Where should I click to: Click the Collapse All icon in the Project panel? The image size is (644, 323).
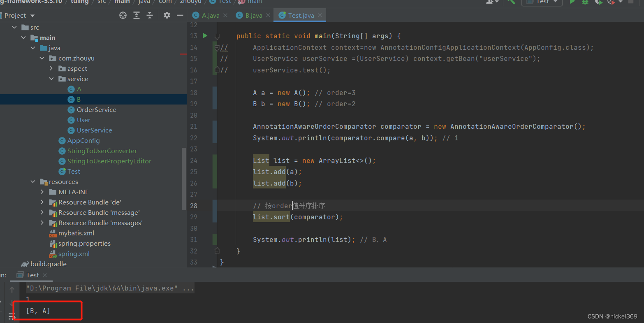click(150, 15)
